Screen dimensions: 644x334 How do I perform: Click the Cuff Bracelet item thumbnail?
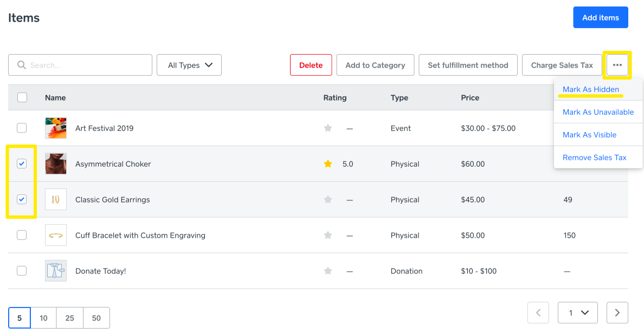point(56,235)
